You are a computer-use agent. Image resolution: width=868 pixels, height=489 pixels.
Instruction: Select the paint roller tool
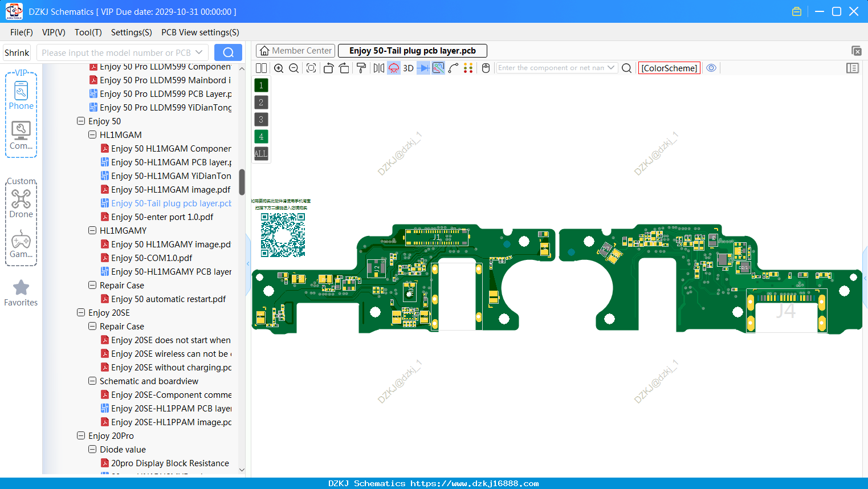pyautogui.click(x=361, y=68)
